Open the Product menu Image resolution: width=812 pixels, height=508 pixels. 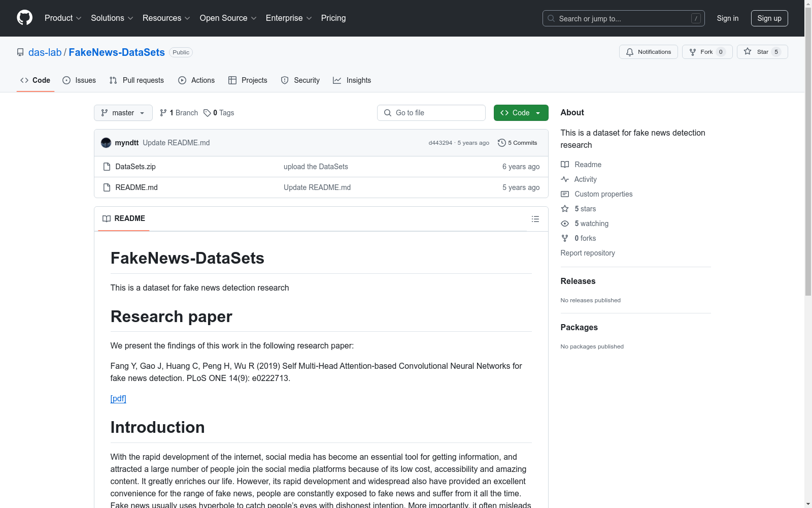[63, 18]
